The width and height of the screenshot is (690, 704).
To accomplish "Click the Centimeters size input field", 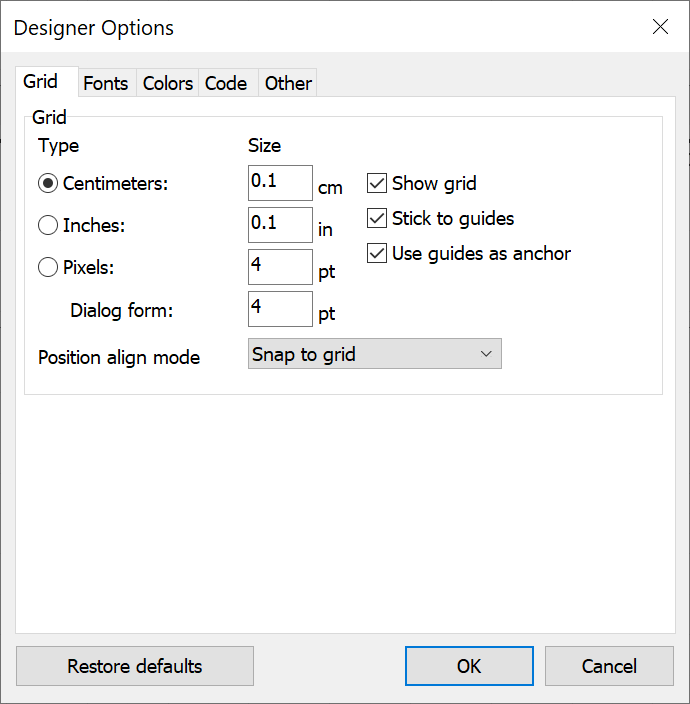I will point(280,183).
